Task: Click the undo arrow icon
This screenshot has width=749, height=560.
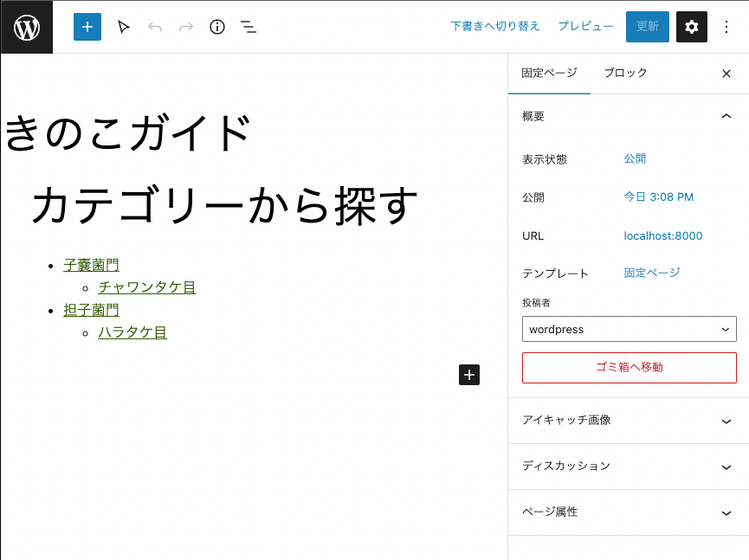Action: point(155,27)
